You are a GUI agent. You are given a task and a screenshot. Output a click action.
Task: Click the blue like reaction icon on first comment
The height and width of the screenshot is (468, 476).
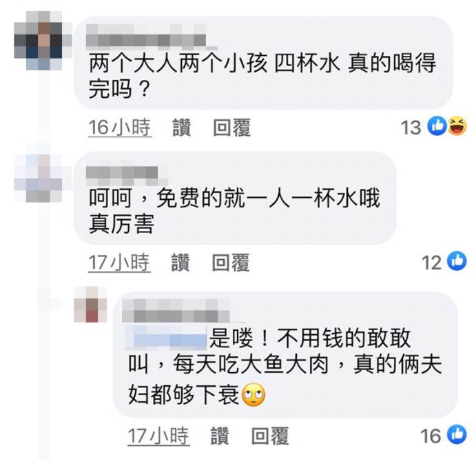tap(437, 126)
